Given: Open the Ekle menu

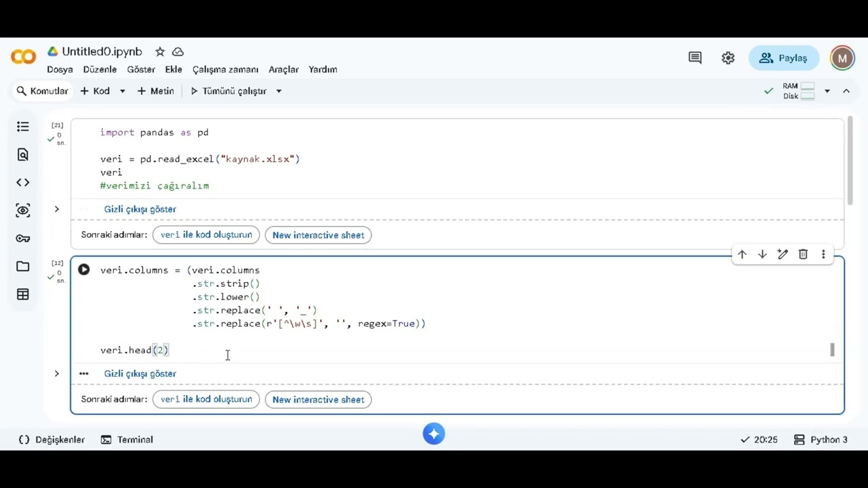Looking at the screenshot, I should coord(174,69).
